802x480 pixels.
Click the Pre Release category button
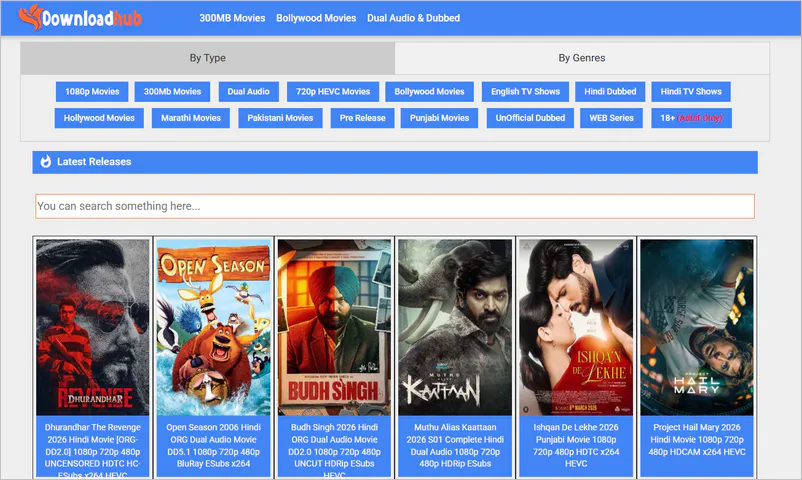[x=363, y=118]
